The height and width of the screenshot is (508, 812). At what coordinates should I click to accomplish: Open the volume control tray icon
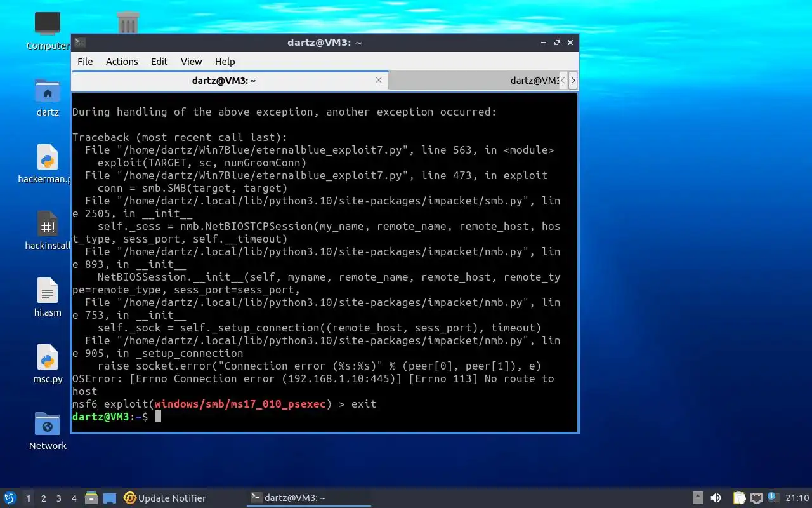coord(716,498)
